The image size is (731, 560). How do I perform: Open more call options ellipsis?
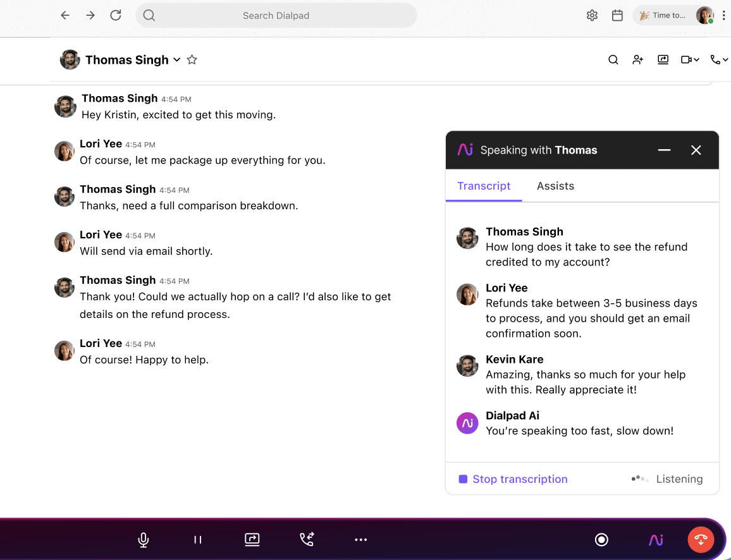click(x=361, y=540)
